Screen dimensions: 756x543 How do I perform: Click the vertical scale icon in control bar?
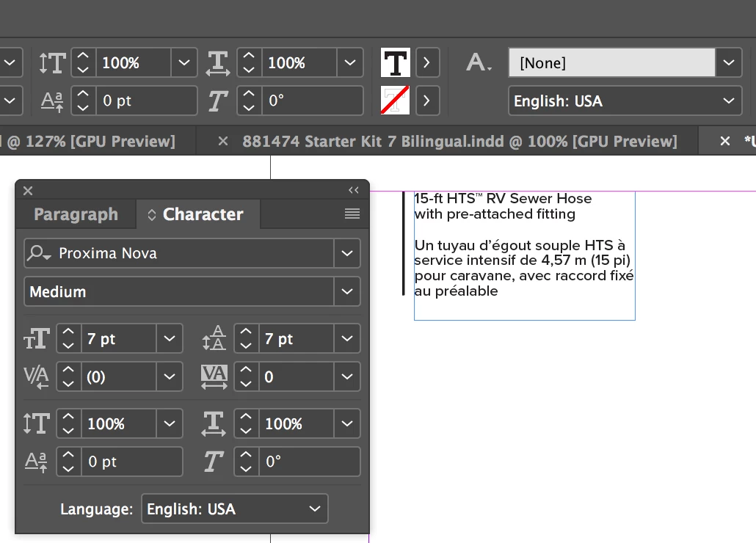click(x=52, y=62)
